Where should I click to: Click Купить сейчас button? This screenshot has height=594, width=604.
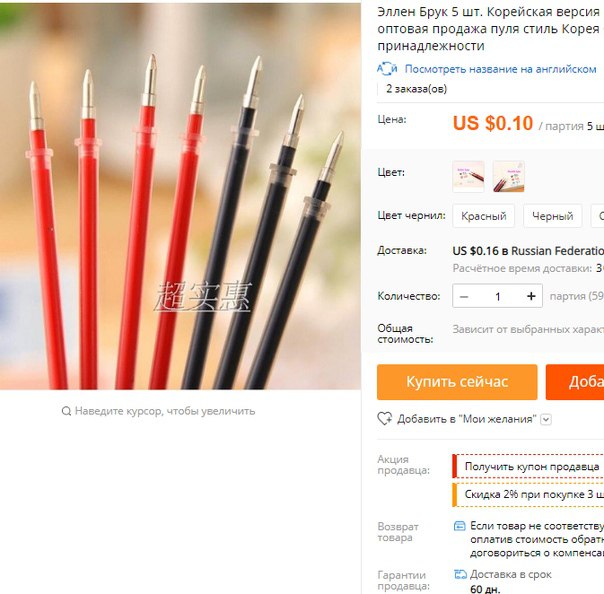coord(457,382)
